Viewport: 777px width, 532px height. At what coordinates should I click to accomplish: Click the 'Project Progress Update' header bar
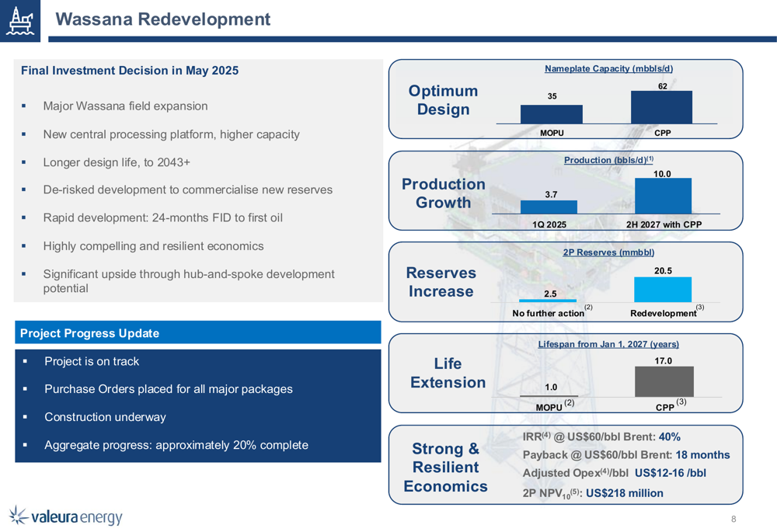tap(197, 332)
